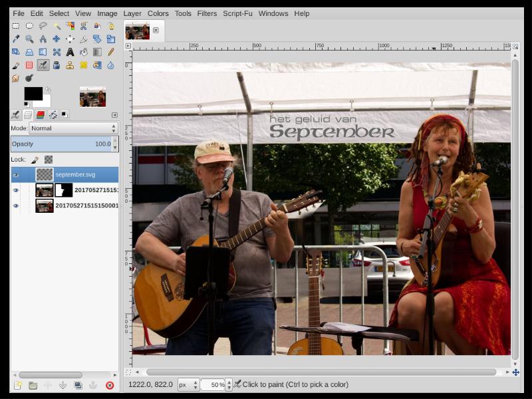The image size is (532, 399).
Task: Select the Rectangle Select tool
Action: pos(15,26)
